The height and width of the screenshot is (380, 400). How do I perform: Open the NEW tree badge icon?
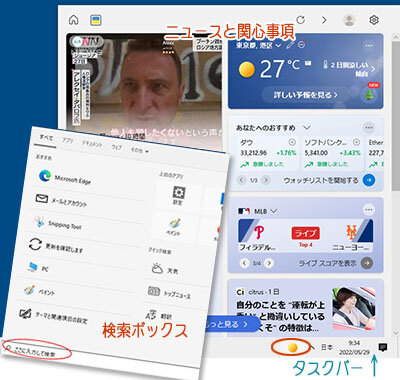click(x=369, y=95)
